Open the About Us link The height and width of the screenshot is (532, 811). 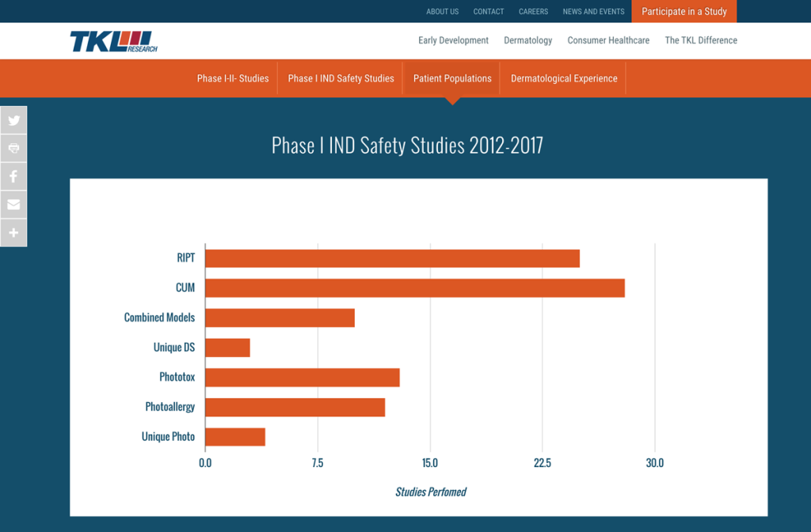click(x=442, y=11)
